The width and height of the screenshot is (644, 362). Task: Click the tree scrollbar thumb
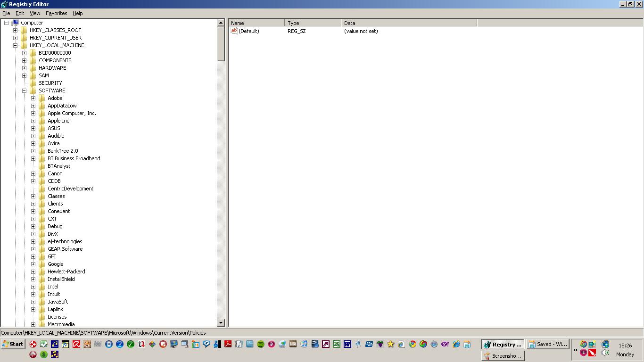click(221, 44)
